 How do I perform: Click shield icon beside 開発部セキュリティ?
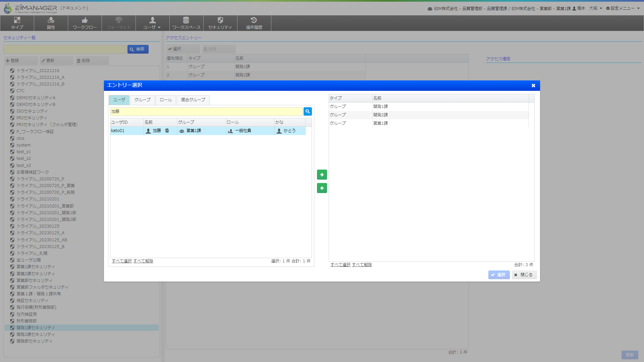12,341
